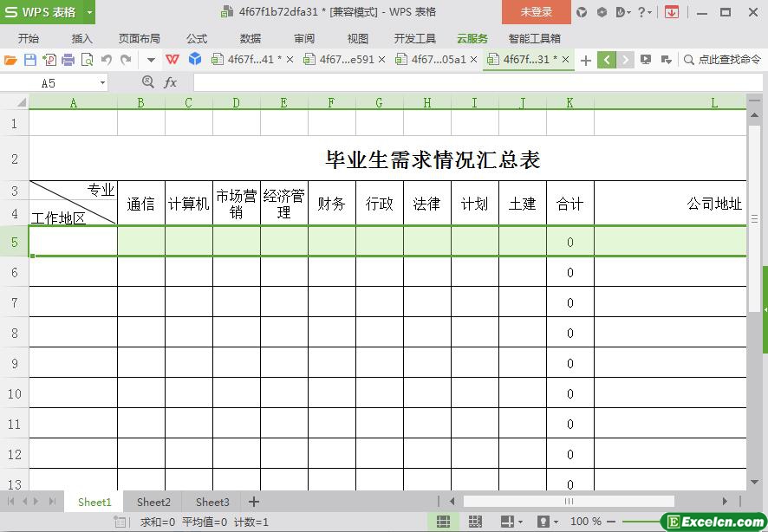Toggle Page Break Preview view button
This screenshot has width=768, height=532.
(475, 522)
